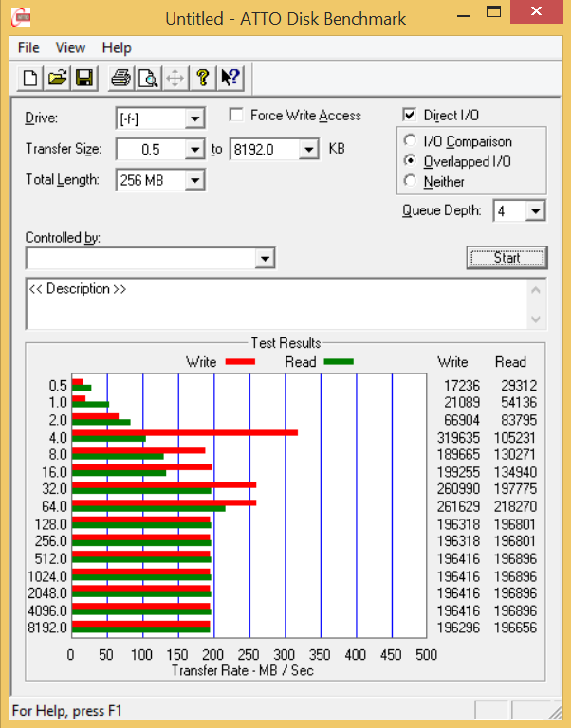Open Total Length 256 MB dropdown

(x=194, y=180)
